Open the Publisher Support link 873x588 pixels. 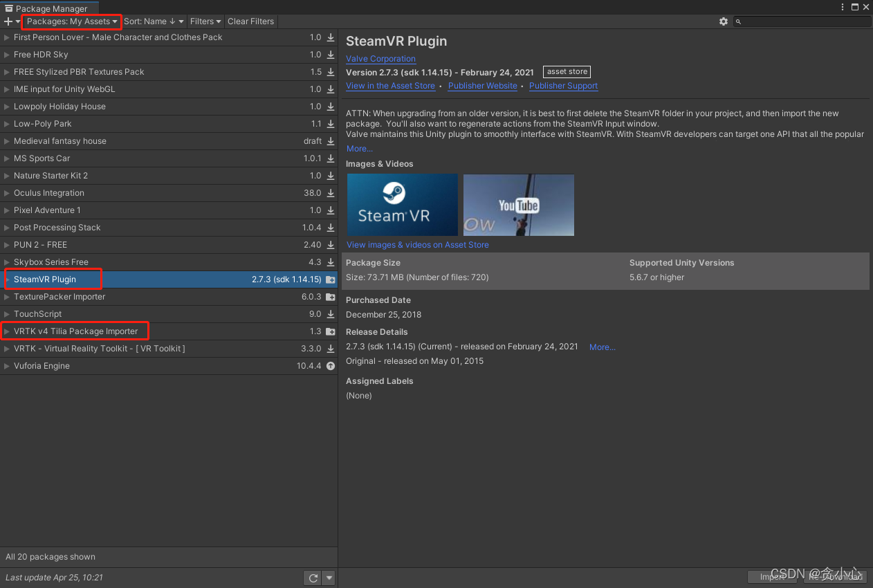563,86
